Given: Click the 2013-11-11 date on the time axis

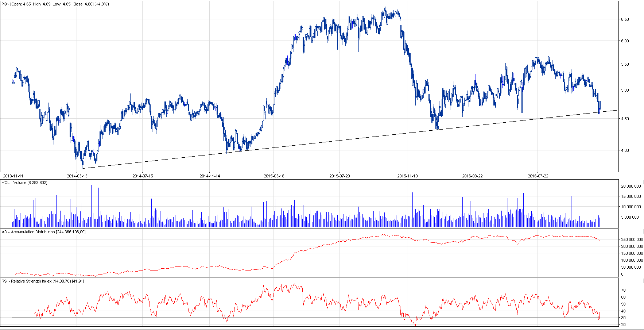Looking at the screenshot, I should coord(13,176).
